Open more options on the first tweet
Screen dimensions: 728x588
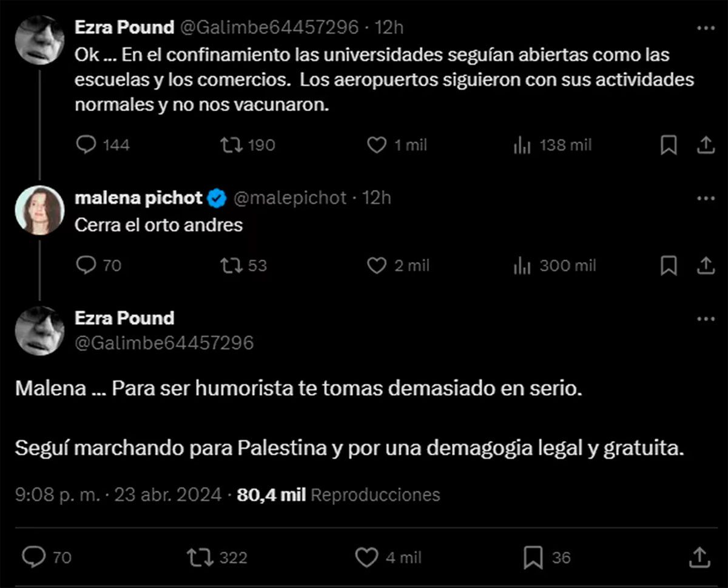706,28
